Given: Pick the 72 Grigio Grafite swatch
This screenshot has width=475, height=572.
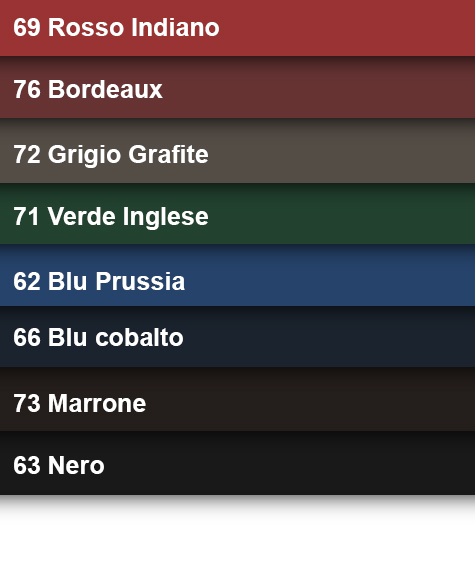Looking at the screenshot, I should tap(238, 151).
